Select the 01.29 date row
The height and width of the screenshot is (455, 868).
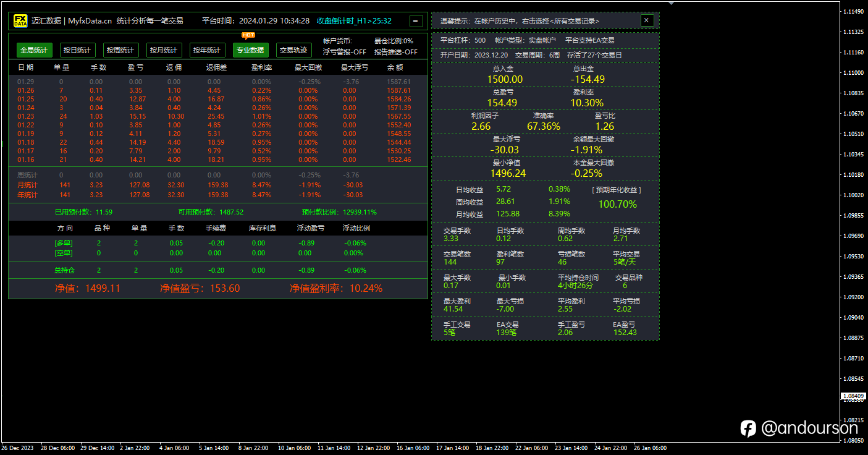coord(217,82)
